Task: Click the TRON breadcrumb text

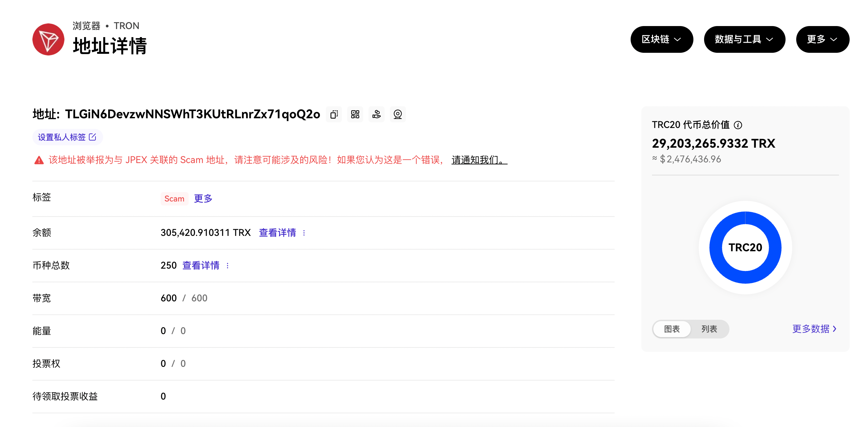Action: click(x=126, y=26)
